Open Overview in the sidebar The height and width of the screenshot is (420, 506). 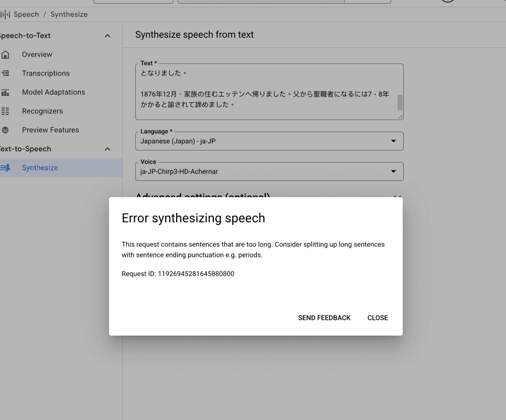point(37,55)
